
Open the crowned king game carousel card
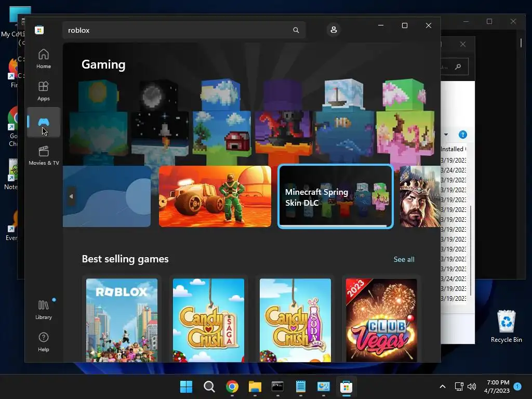[420, 196]
